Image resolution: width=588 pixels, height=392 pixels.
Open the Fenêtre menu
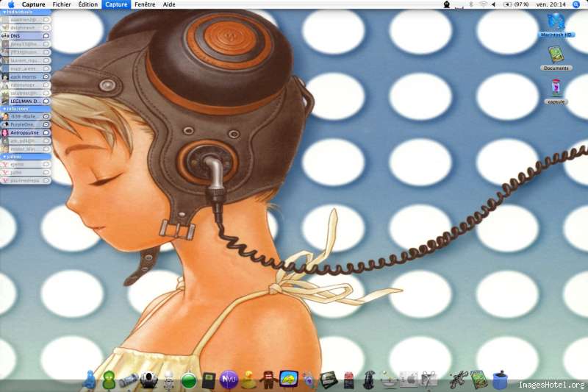pos(145,4)
